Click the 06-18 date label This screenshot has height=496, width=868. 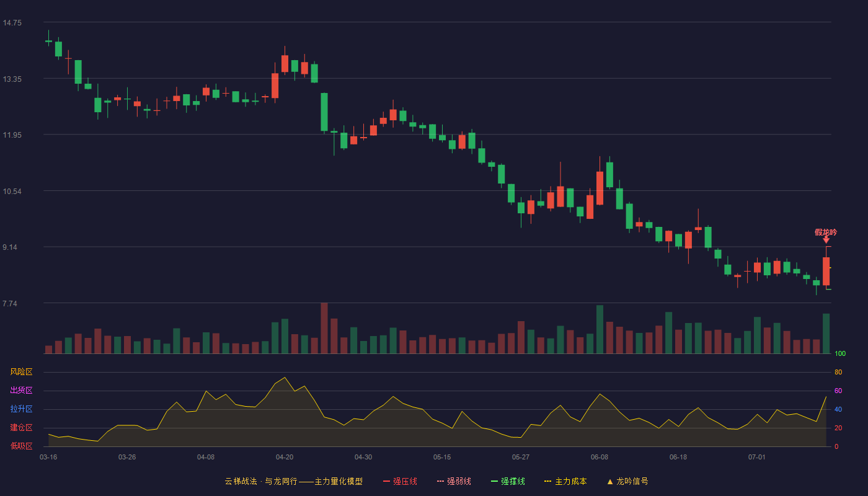[x=678, y=457]
